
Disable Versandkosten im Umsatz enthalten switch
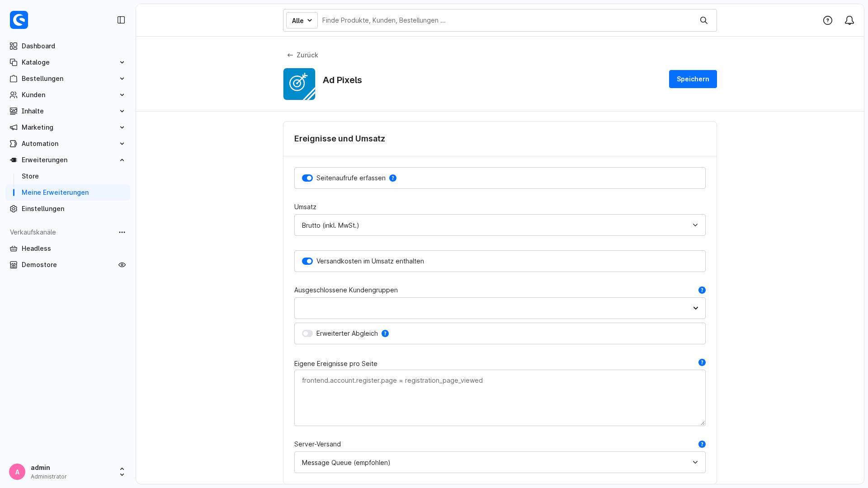pos(307,261)
